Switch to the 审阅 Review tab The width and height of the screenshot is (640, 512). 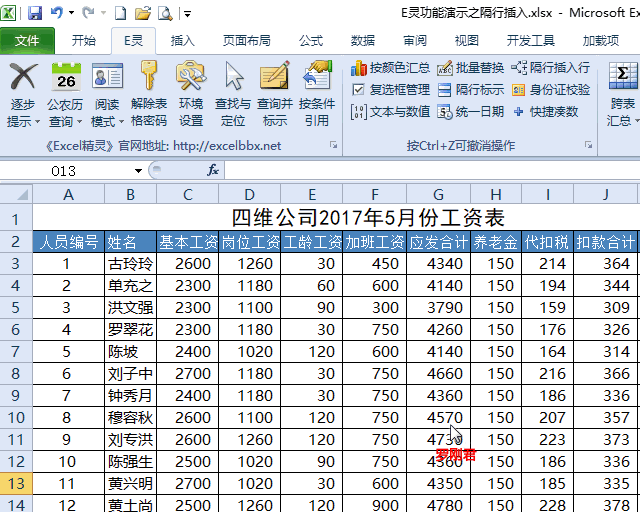415,40
